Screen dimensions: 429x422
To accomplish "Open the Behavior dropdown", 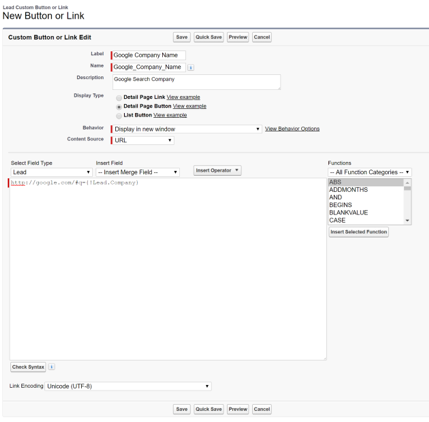I will tap(187, 129).
